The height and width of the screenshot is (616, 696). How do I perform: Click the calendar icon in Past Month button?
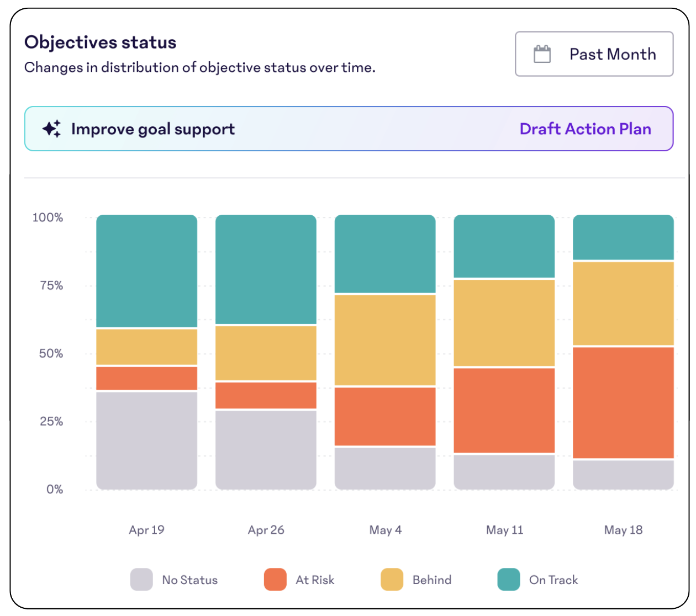[x=542, y=54]
